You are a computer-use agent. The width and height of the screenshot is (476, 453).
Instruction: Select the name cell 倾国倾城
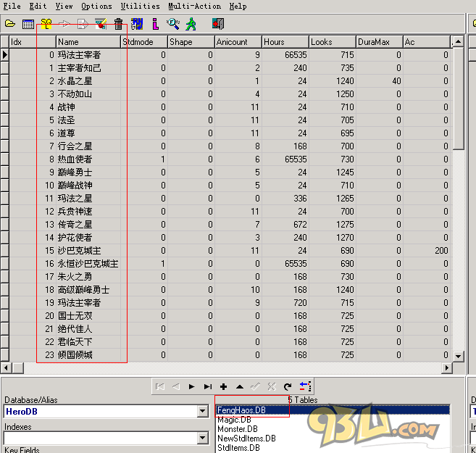(x=88, y=355)
